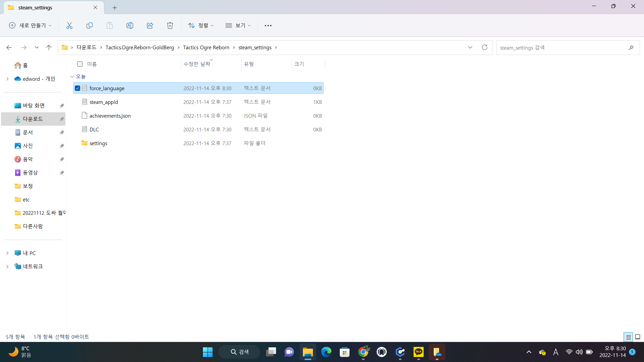Open a new tab with plus button
The height and width of the screenshot is (362, 644).
115,7
